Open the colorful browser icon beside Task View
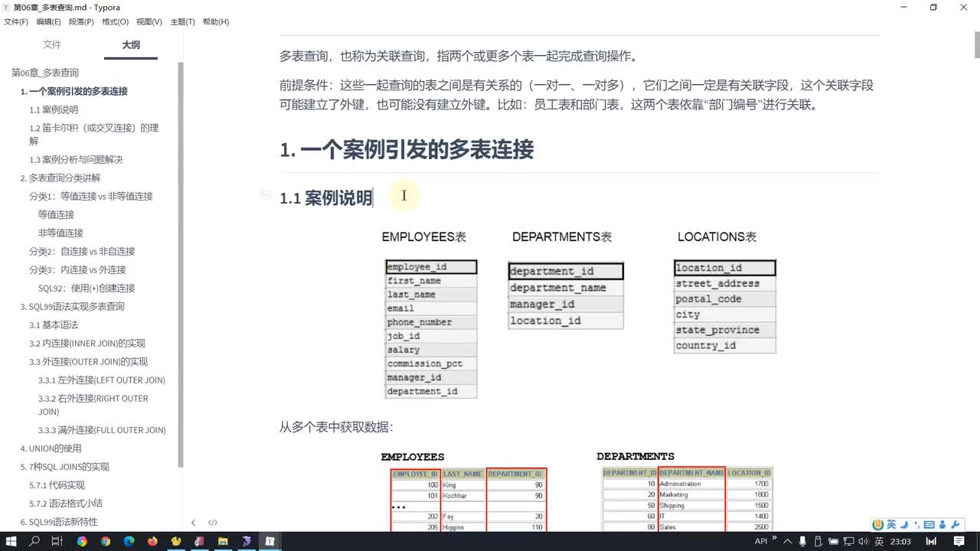The image size is (980, 551). pyautogui.click(x=82, y=541)
